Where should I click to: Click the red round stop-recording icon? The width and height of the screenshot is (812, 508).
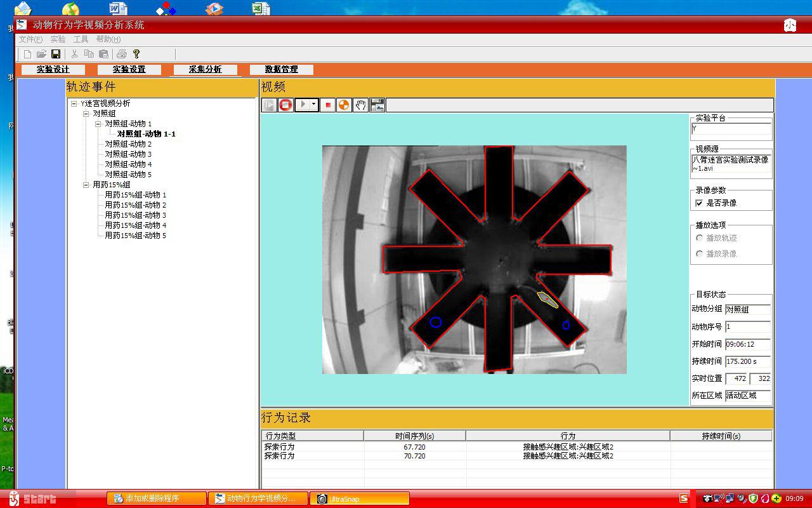point(285,105)
